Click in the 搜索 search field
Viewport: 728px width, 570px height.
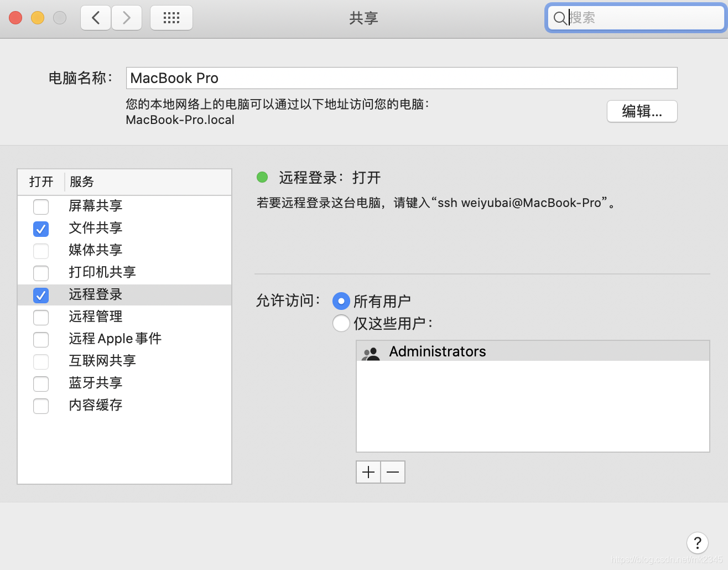(635, 18)
